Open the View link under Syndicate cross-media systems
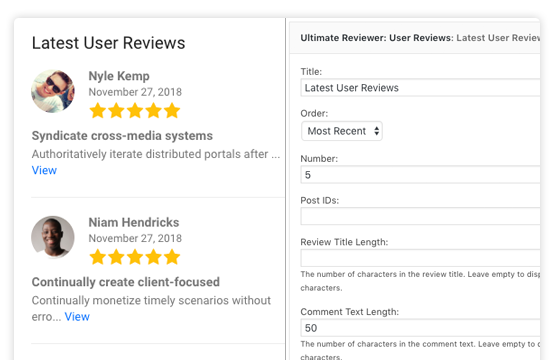Viewport: 555px width, 360px height. 44,170
